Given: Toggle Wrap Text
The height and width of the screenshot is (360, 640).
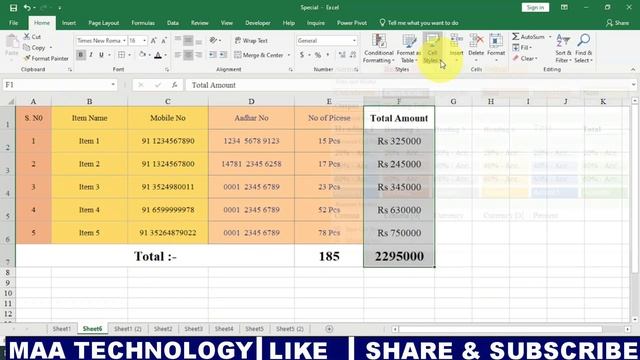Looking at the screenshot, I should [x=251, y=41].
